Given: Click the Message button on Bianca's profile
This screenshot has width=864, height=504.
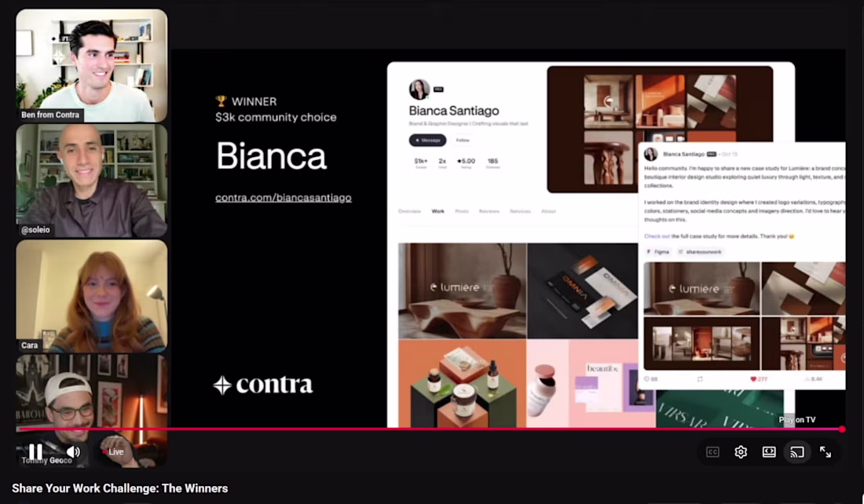Looking at the screenshot, I should tap(427, 140).
